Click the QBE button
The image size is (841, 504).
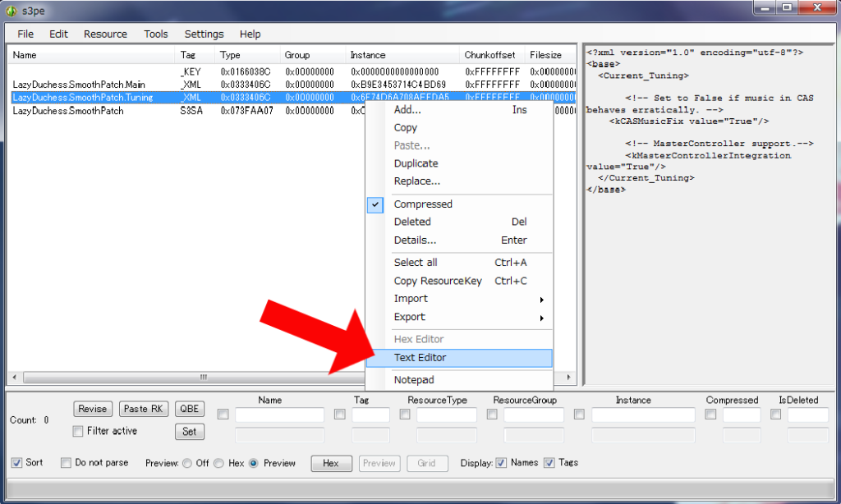coord(189,409)
